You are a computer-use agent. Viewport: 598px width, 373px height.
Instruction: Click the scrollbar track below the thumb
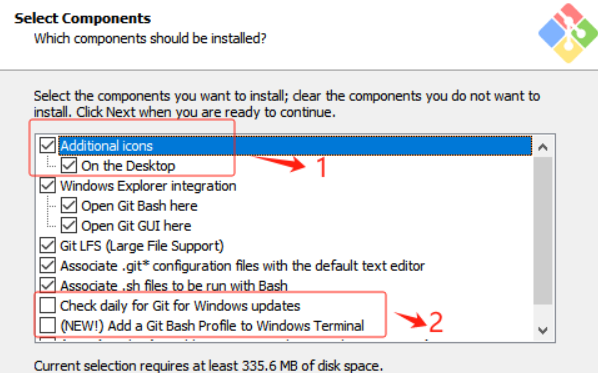pyautogui.click(x=543, y=313)
